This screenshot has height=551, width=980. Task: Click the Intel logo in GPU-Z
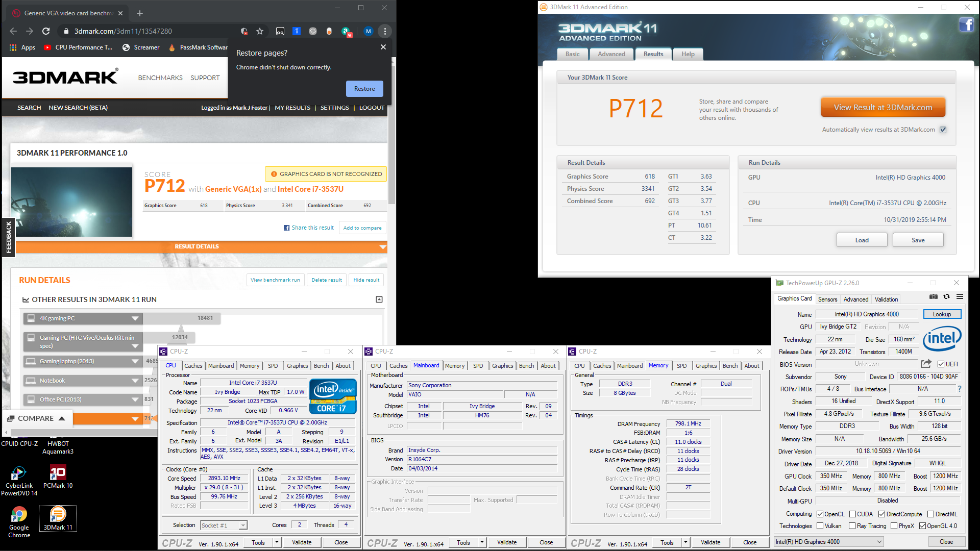click(x=942, y=338)
